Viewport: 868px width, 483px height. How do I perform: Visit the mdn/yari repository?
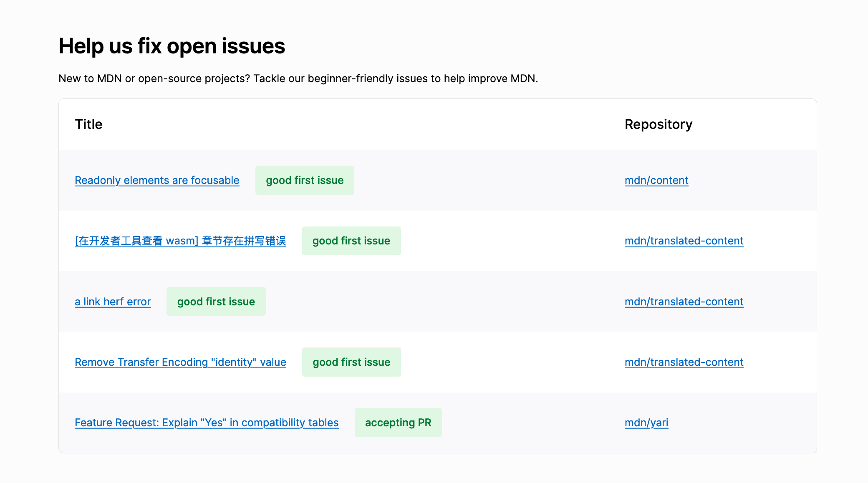point(646,423)
